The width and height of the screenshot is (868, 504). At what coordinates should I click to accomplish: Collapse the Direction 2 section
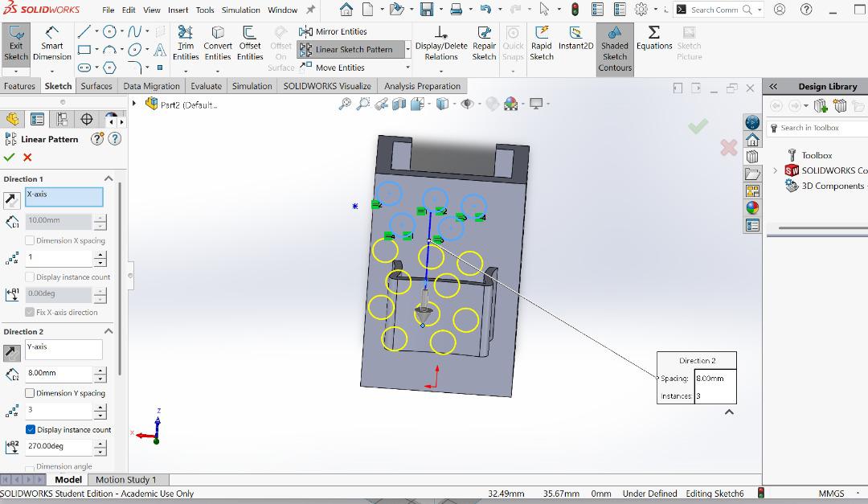108,331
